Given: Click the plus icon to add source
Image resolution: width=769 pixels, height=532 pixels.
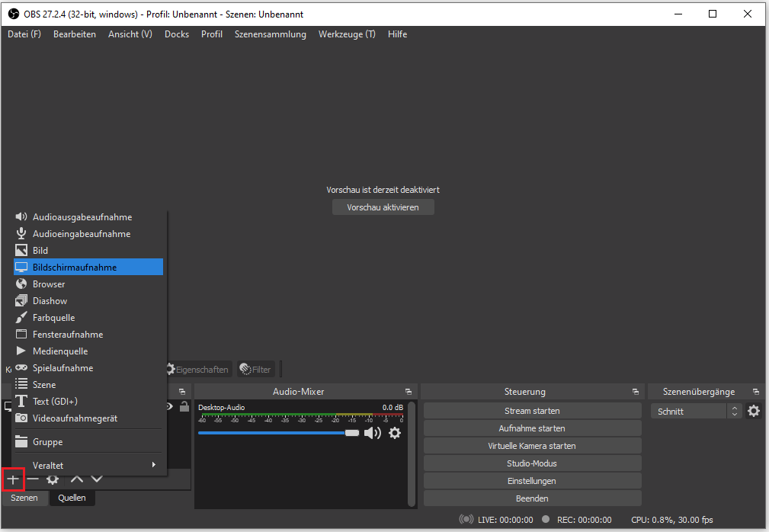Looking at the screenshot, I should [x=13, y=479].
